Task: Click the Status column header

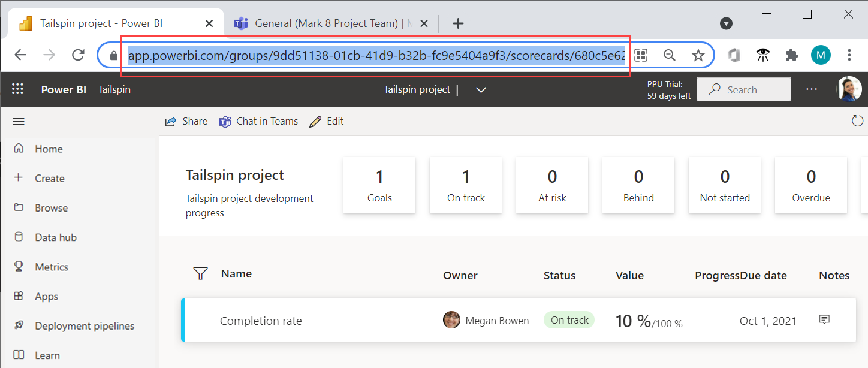Action: (x=559, y=276)
